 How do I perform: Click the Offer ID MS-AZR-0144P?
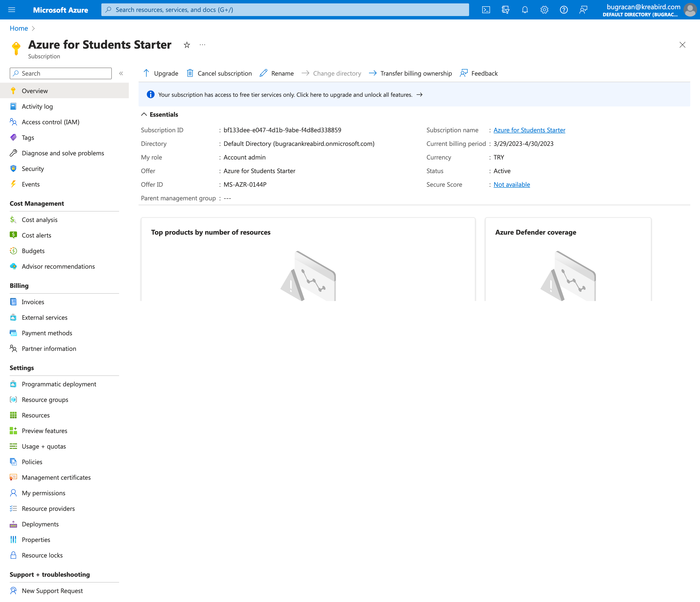[245, 185]
